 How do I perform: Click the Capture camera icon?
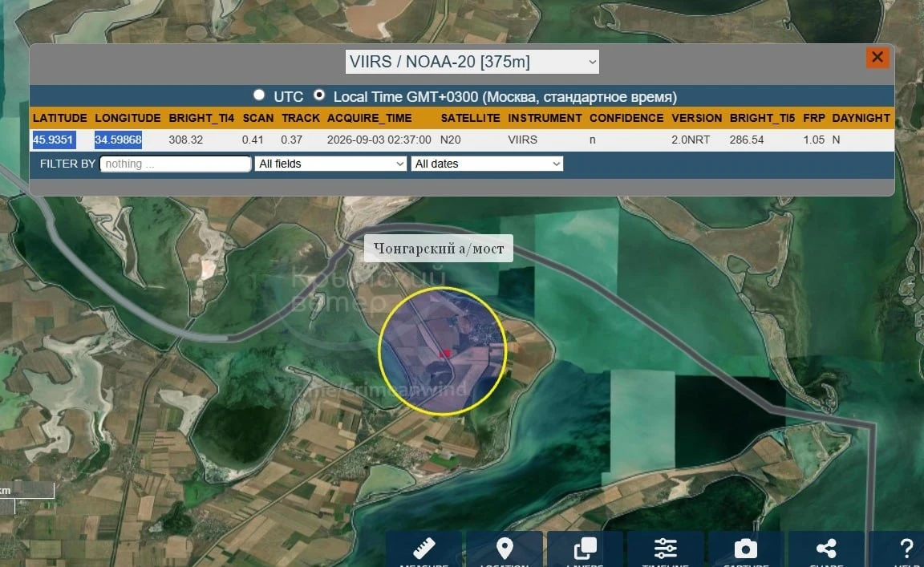746,549
